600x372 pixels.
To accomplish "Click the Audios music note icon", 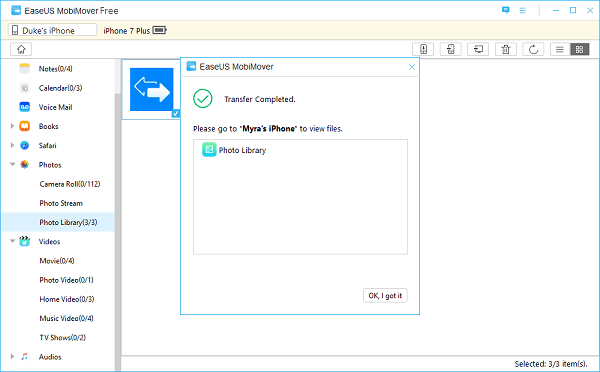I will click(x=24, y=356).
